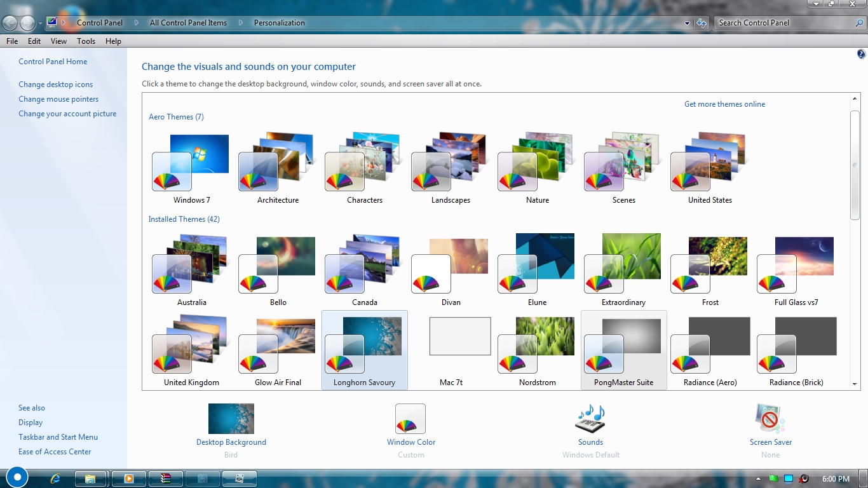Viewport: 868px width, 488px height.
Task: Click the theme list scroll down arrow
Action: (x=855, y=384)
